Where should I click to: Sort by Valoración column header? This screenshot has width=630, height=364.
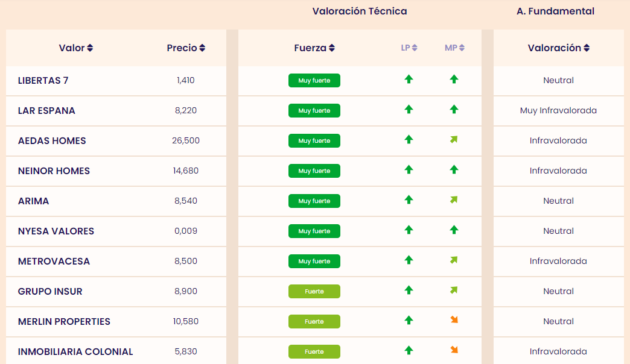tap(559, 48)
